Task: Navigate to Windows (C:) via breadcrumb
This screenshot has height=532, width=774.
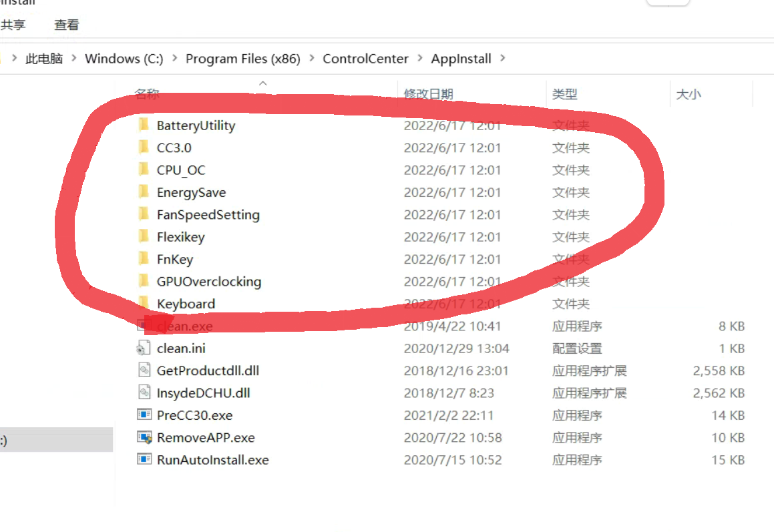Action: tap(124, 59)
